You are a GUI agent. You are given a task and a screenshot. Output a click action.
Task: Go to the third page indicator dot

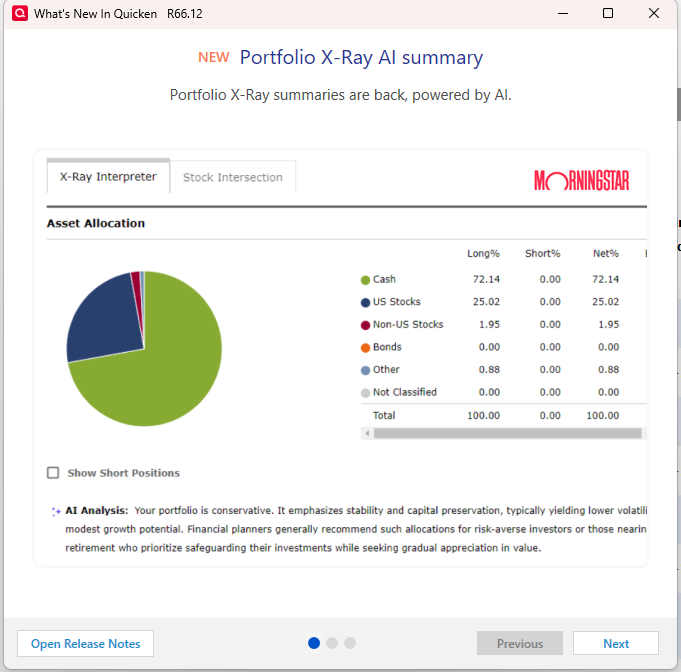pos(350,643)
